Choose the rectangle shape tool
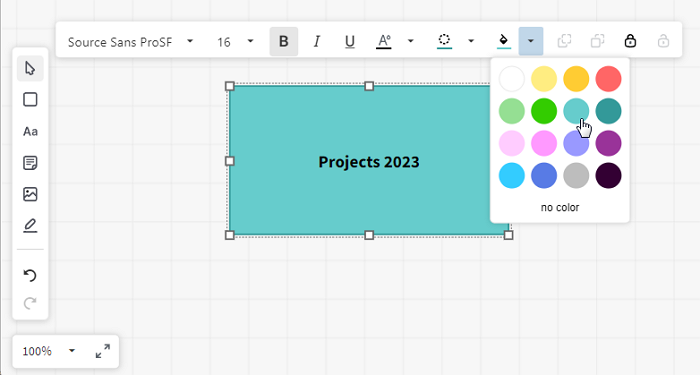Image resolution: width=700 pixels, height=375 pixels. [30, 100]
